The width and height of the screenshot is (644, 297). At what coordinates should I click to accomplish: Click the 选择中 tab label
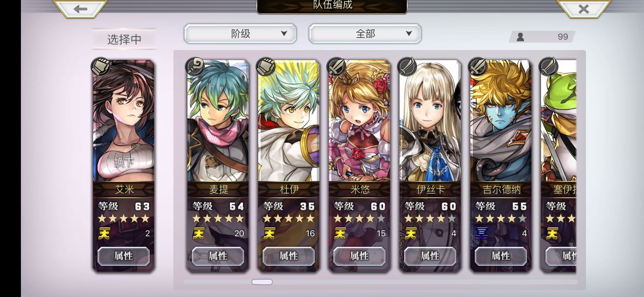click(124, 39)
